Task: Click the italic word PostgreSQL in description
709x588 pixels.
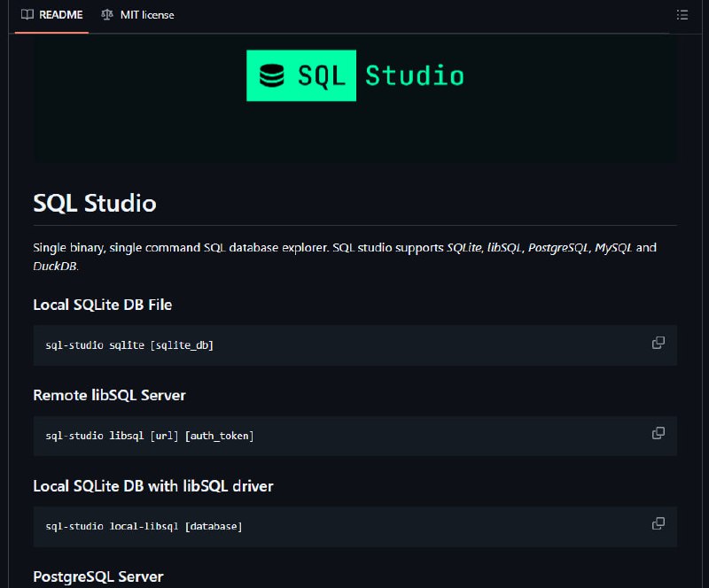Action: point(558,248)
